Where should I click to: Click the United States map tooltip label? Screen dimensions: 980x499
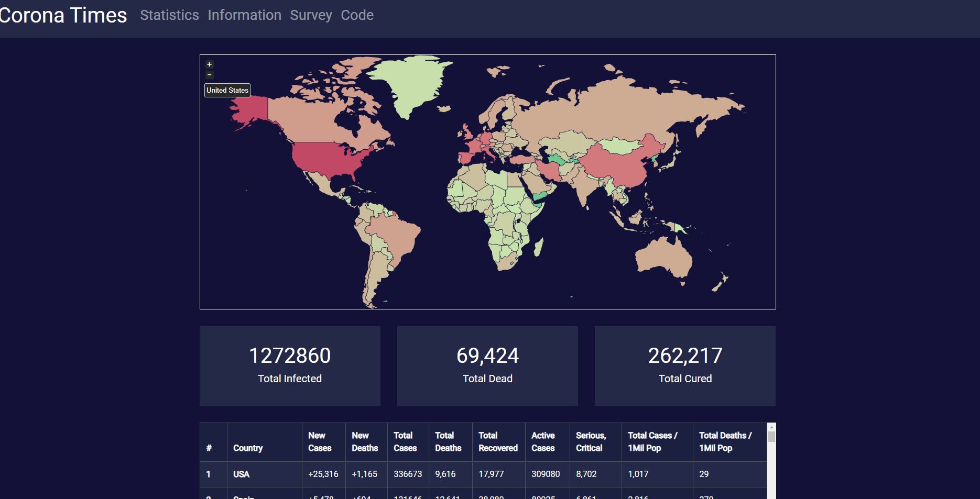227,90
